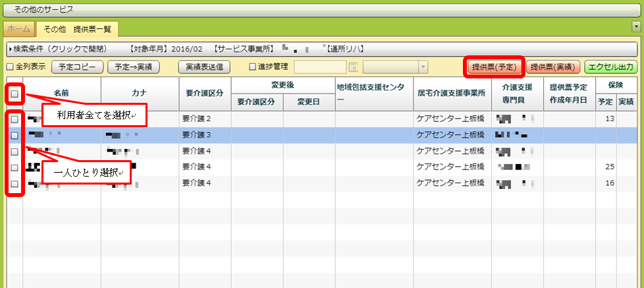Select the その他 提供票一覧 tab
The width and height of the screenshot is (644, 288).
pyautogui.click(x=78, y=29)
